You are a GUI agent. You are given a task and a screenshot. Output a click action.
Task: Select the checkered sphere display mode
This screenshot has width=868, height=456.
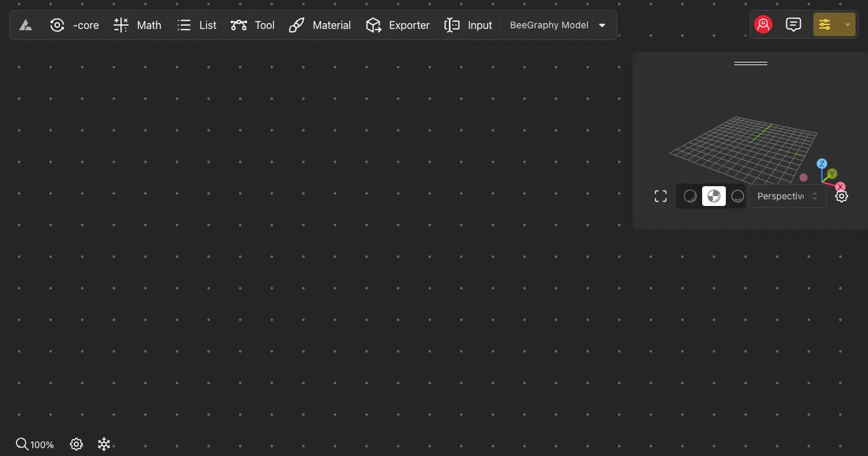[x=714, y=196]
